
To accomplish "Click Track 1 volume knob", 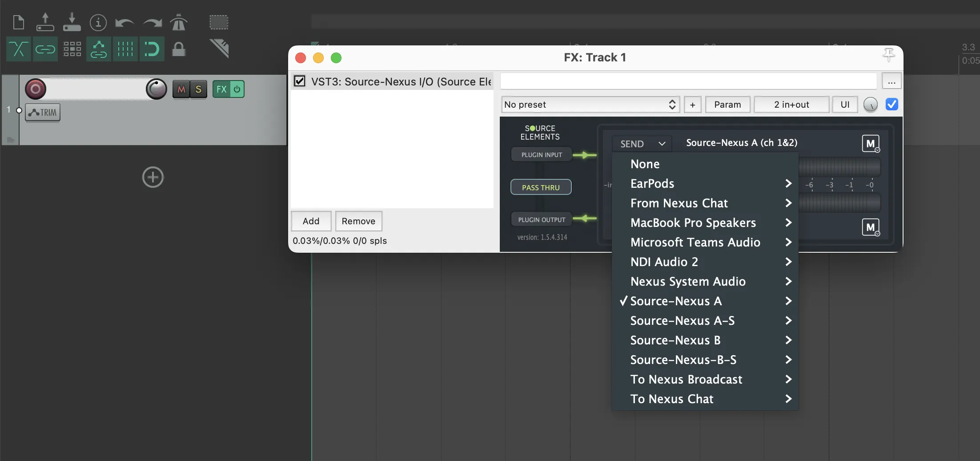I will 157,89.
